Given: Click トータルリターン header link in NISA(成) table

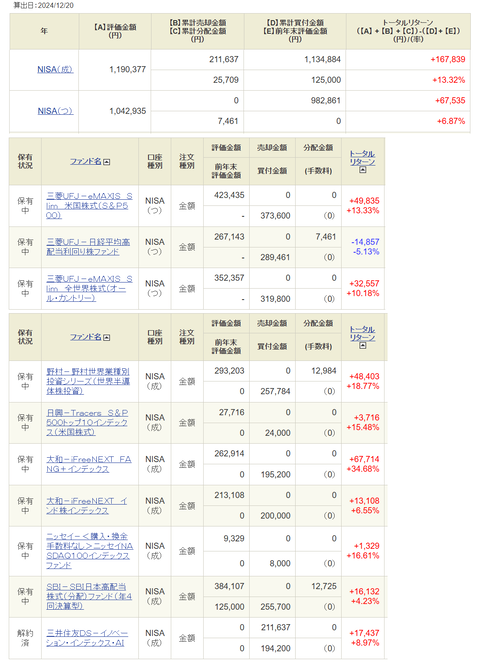Looking at the screenshot, I should pyautogui.click(x=363, y=333).
